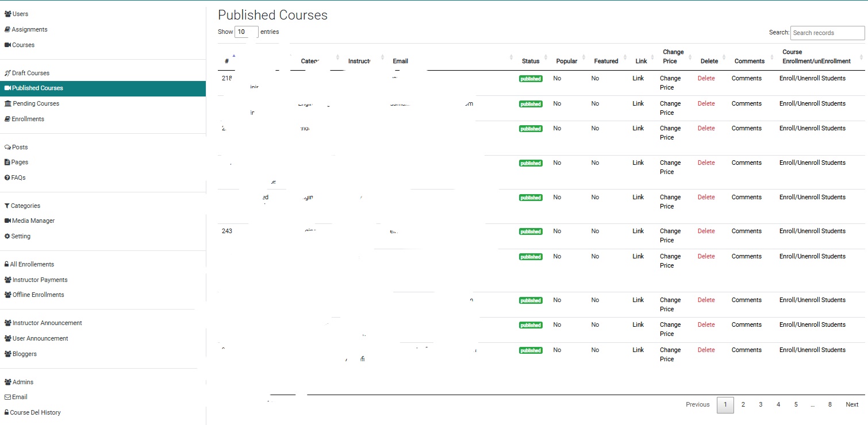The width and height of the screenshot is (868, 425).
Task: Click the Courses camera icon
Action: tap(7, 45)
